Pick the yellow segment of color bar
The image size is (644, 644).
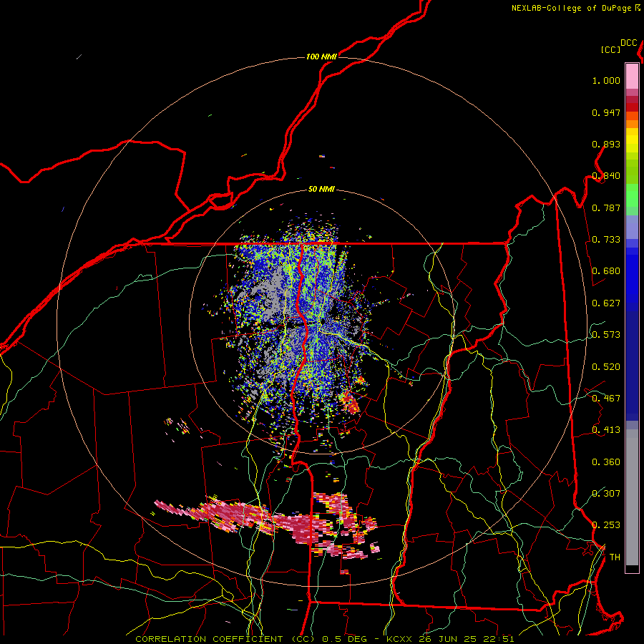click(632, 140)
